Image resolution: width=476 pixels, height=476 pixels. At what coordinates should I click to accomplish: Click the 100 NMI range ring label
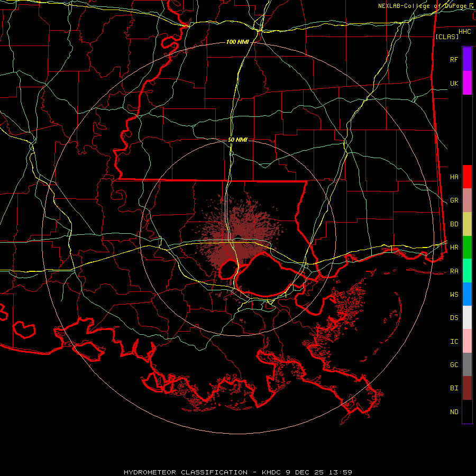tap(237, 42)
